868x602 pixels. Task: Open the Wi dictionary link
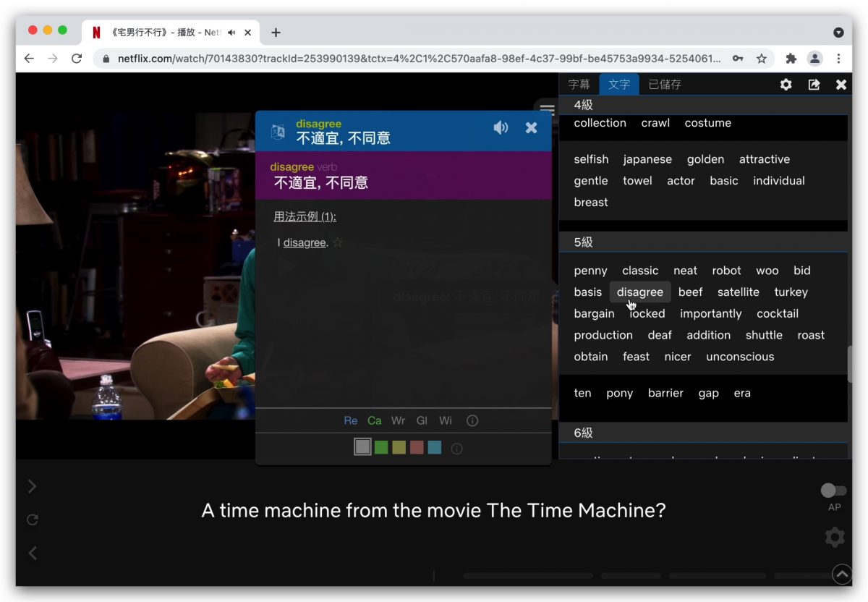446,420
